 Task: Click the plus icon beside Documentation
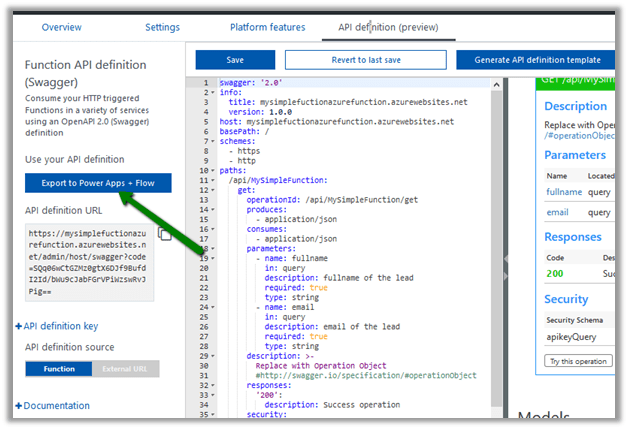point(19,406)
